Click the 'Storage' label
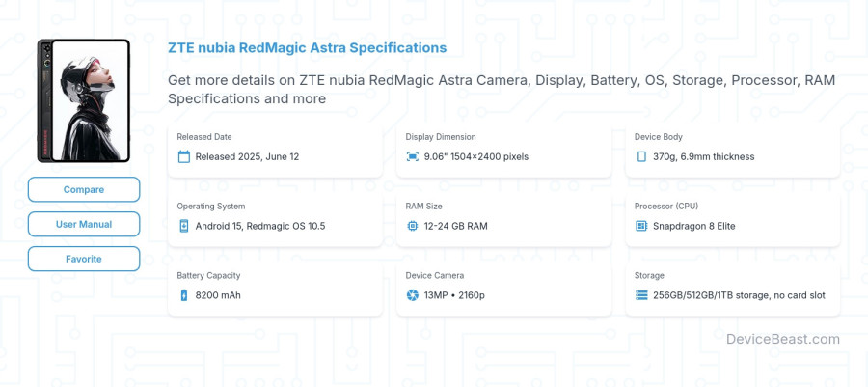This screenshot has height=387, width=868. click(x=649, y=275)
